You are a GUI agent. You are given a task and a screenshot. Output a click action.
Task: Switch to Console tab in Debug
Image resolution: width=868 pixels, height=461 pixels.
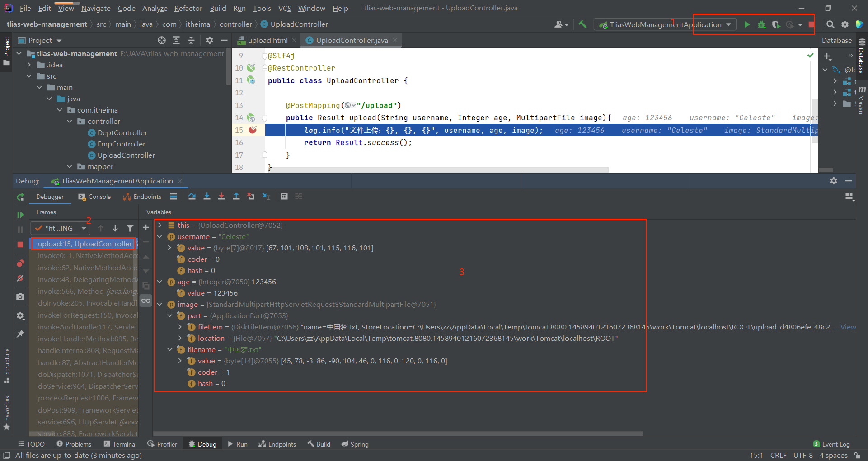point(94,197)
